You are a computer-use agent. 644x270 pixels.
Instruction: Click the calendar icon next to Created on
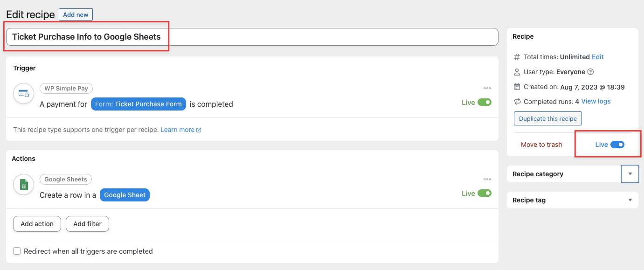(517, 87)
